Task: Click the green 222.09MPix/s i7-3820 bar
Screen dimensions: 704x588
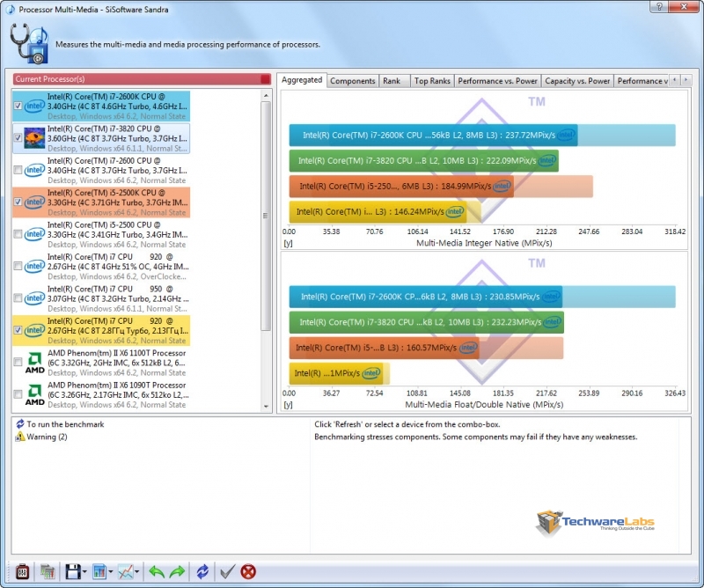Action: 424,161
